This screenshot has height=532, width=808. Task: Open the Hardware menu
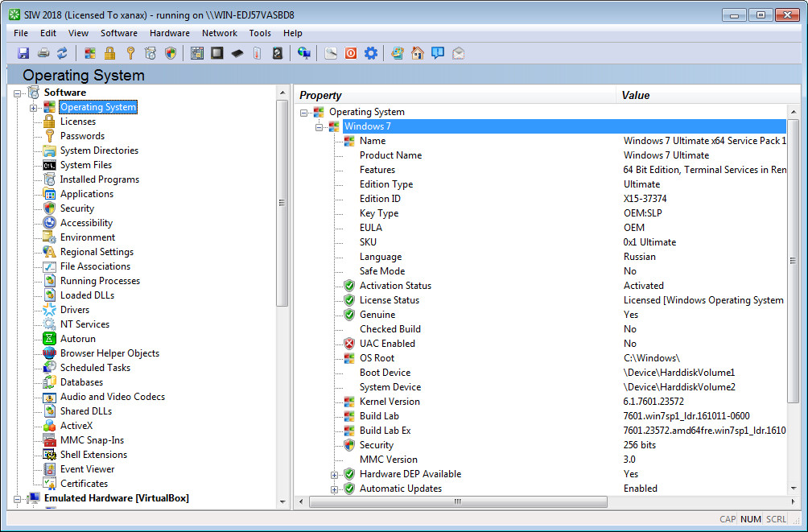[170, 33]
